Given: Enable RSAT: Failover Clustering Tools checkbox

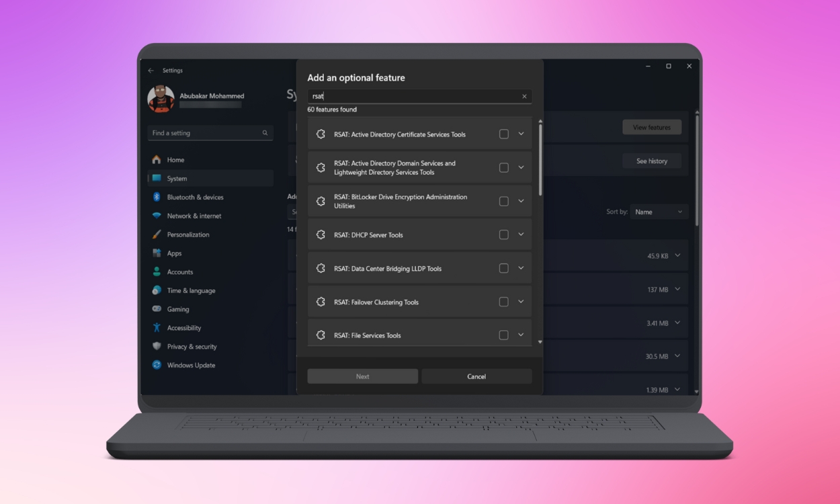Looking at the screenshot, I should pyautogui.click(x=503, y=302).
